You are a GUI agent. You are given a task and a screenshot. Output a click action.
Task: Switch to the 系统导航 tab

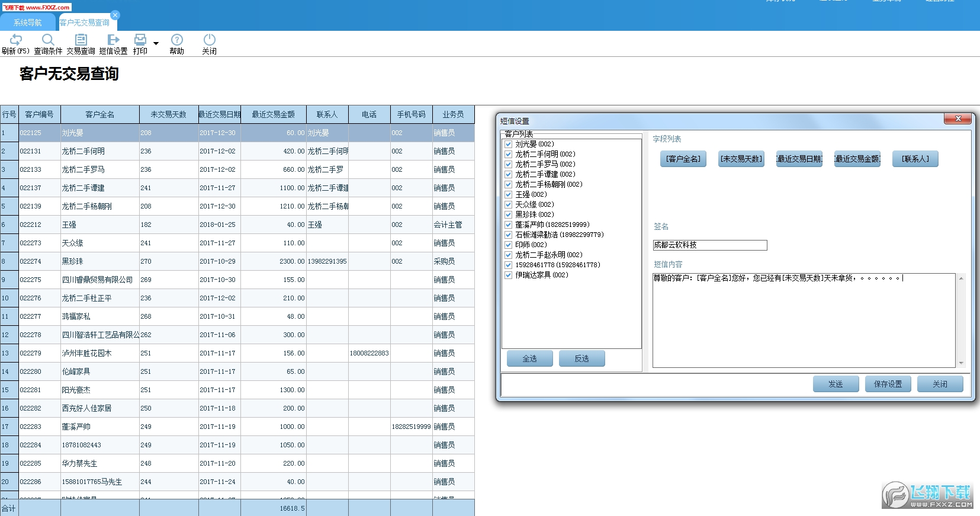point(28,23)
